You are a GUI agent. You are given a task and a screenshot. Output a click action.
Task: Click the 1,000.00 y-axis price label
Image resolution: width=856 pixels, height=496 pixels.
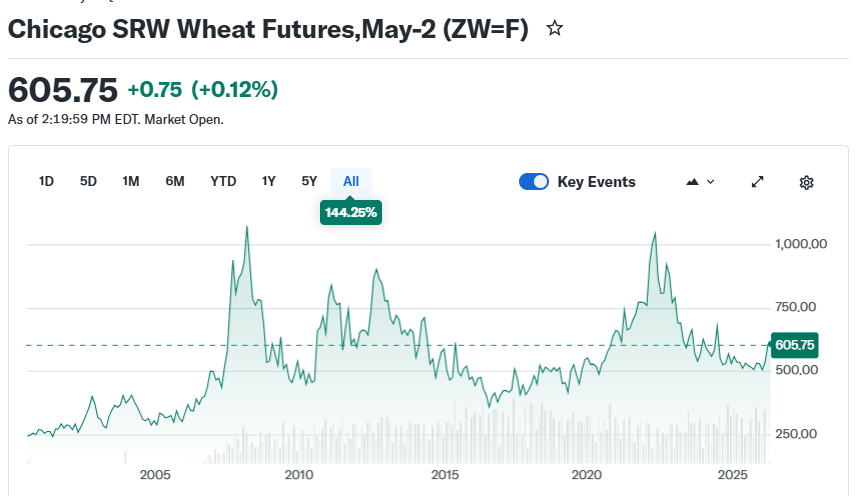point(801,244)
